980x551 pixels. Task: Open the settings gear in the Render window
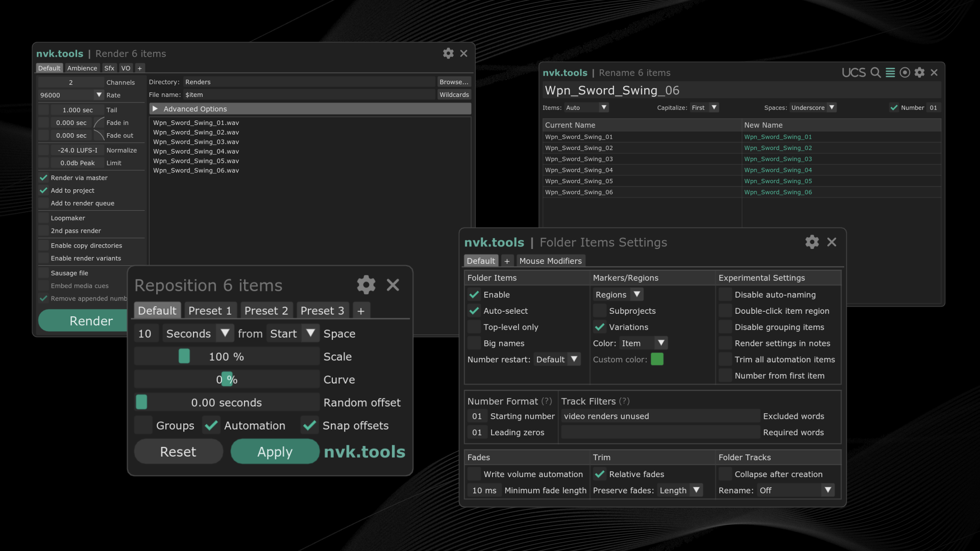point(448,53)
